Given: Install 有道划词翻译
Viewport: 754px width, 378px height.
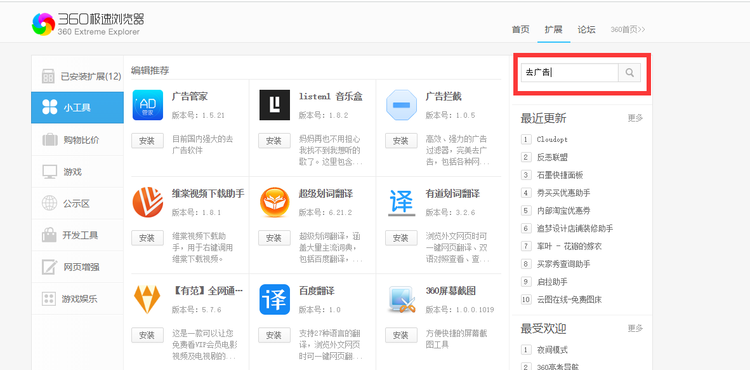Looking at the screenshot, I should pos(401,238).
